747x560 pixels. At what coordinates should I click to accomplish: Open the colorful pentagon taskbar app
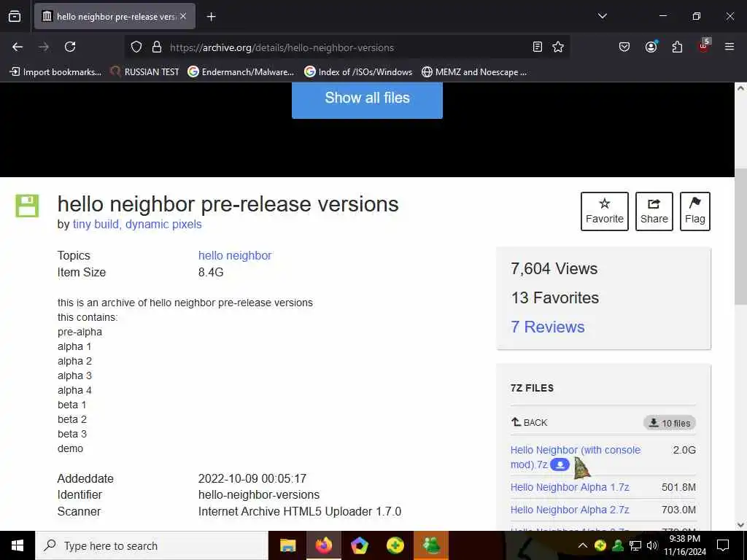pos(359,545)
